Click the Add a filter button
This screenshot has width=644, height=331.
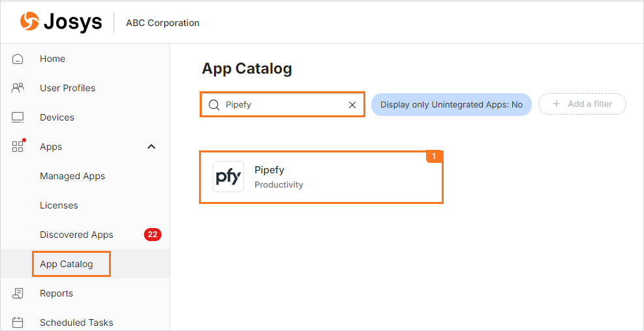pyautogui.click(x=583, y=104)
